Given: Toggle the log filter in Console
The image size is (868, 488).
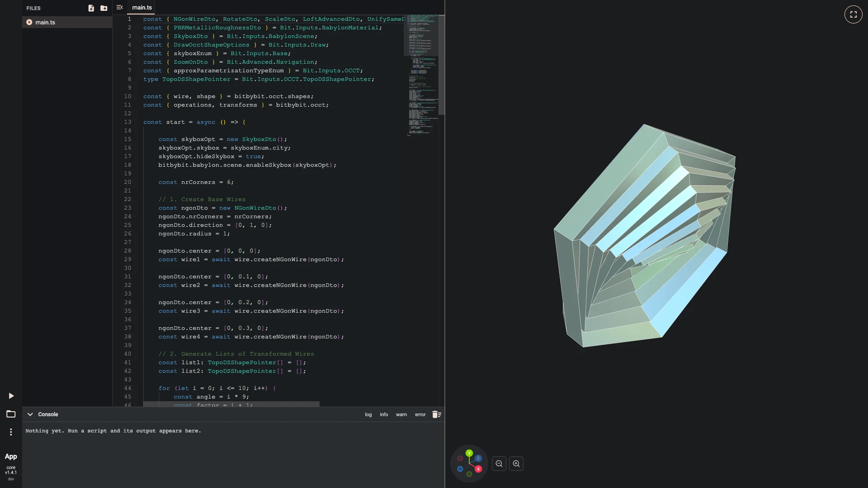Looking at the screenshot, I should click(368, 414).
